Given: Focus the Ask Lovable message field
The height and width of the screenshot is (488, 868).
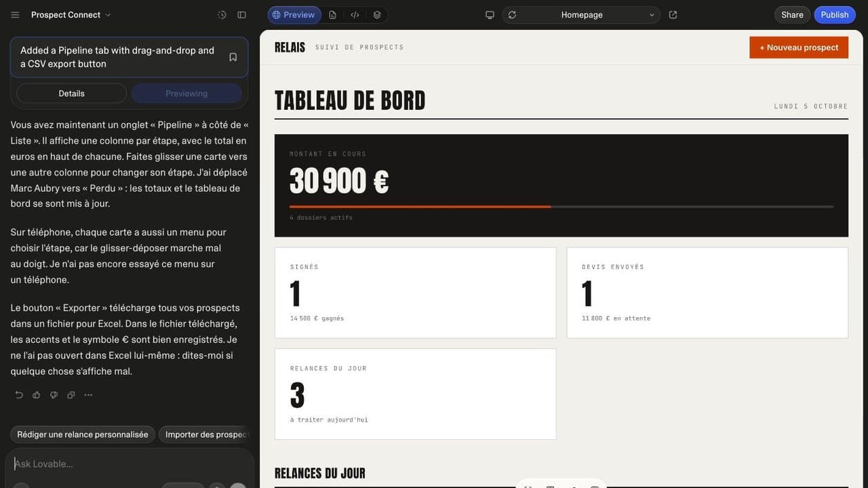Looking at the screenshot, I should pos(129,464).
